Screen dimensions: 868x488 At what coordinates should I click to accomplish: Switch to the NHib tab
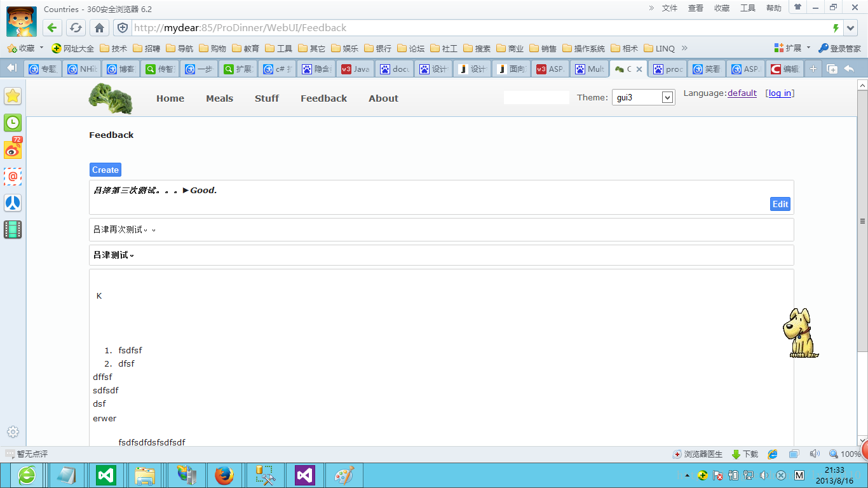[x=82, y=69]
